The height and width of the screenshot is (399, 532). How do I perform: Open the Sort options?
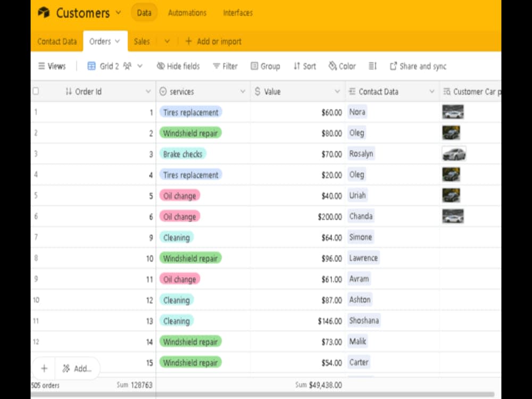(x=304, y=66)
